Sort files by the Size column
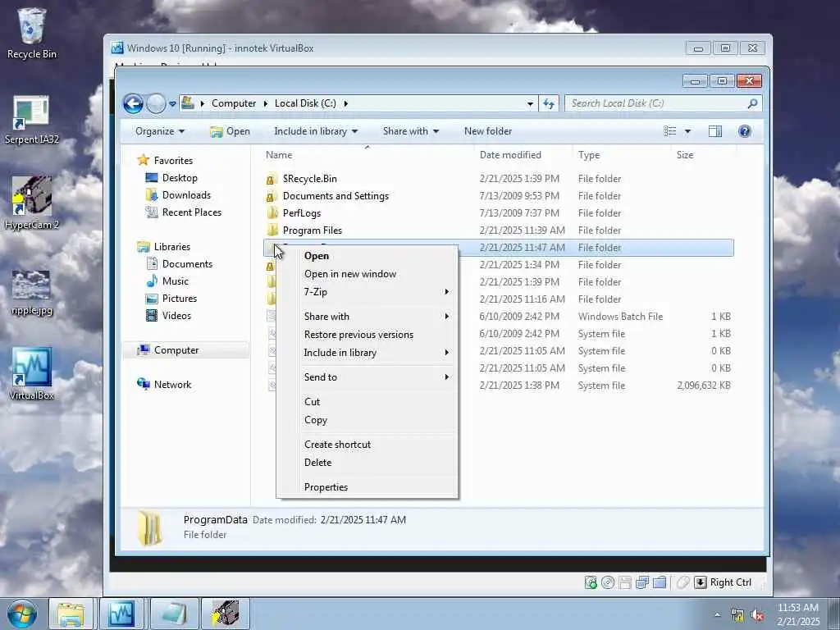This screenshot has height=630, width=840. (703, 155)
